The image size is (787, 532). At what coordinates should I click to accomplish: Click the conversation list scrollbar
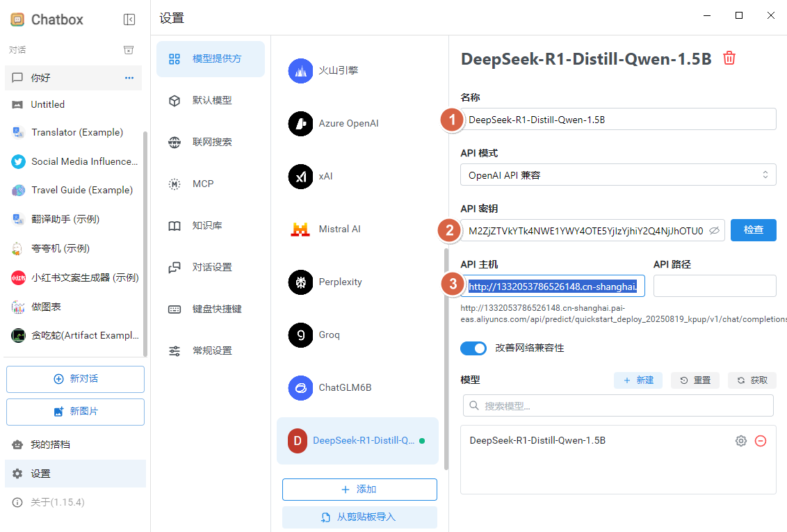[145, 243]
